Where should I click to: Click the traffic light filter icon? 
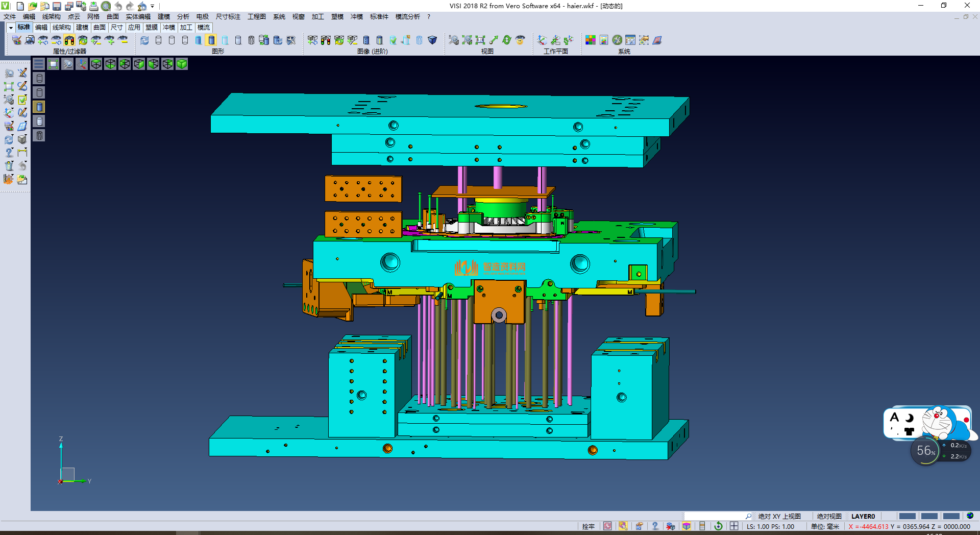tap(69, 40)
